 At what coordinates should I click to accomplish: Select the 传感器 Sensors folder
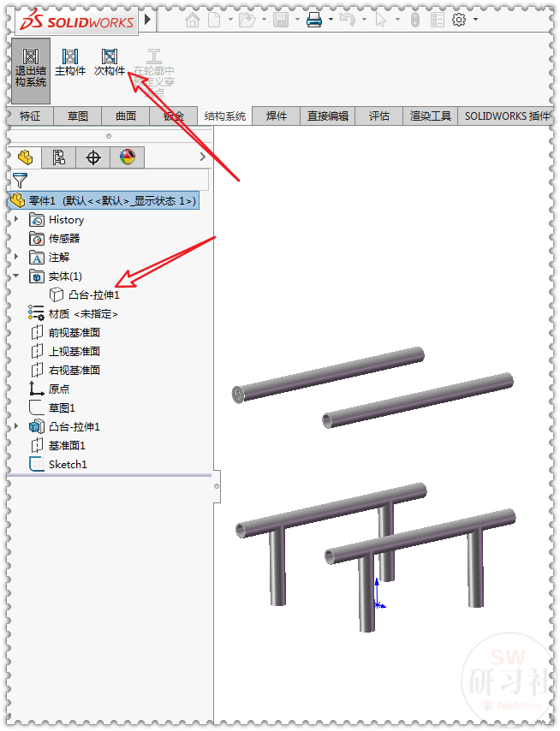pos(55,239)
